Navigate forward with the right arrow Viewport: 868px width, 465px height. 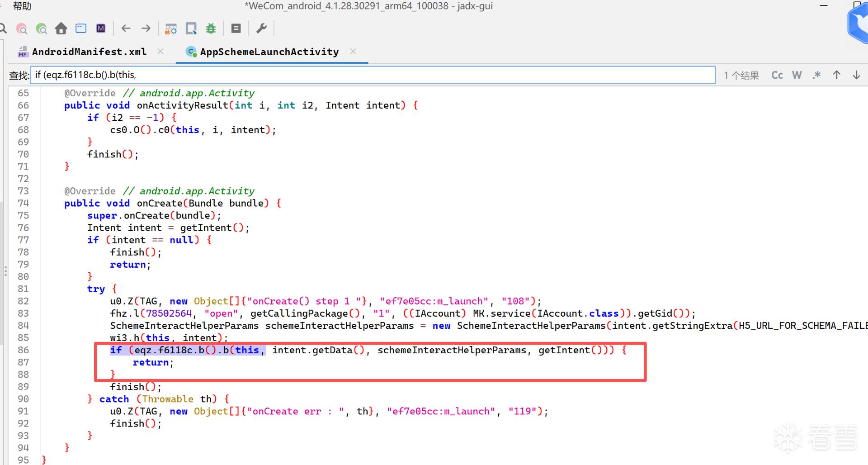[146, 28]
